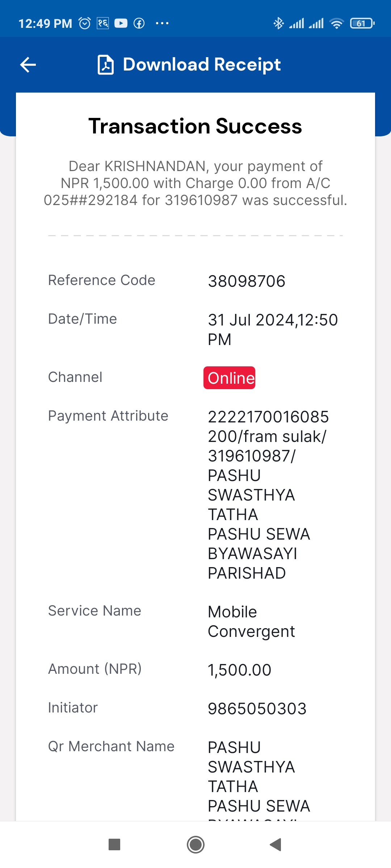
Task: Tap the Android back triangle button
Action: click(276, 845)
